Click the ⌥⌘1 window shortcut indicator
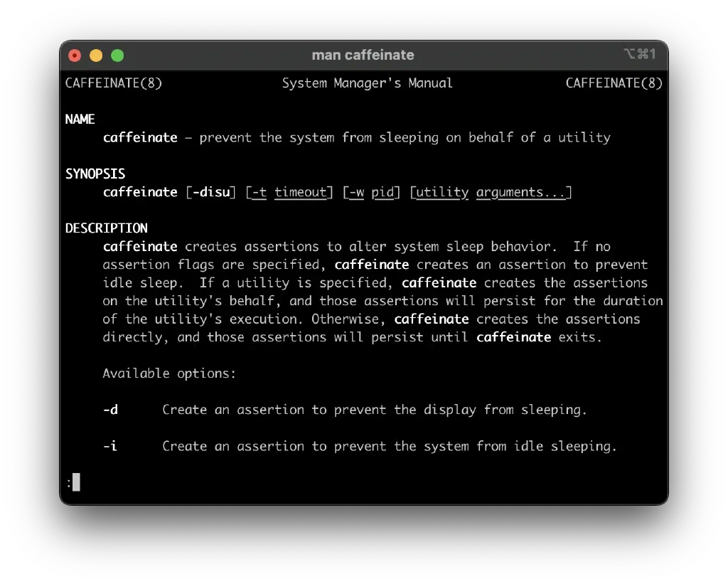728x584 pixels. (x=639, y=55)
